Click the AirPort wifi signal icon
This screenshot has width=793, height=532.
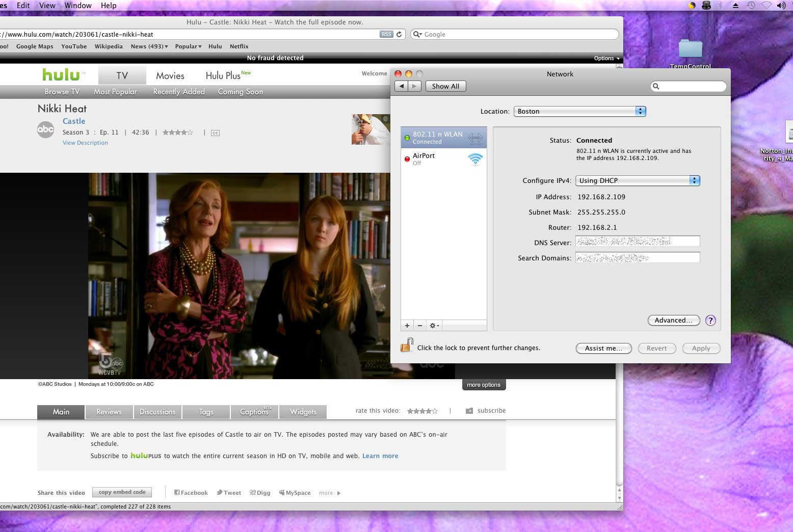(475, 159)
